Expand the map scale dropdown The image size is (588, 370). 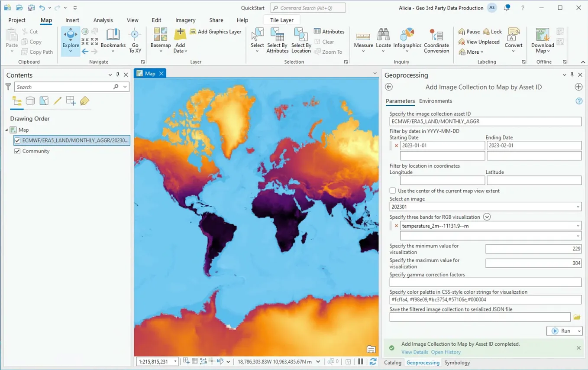pos(175,361)
